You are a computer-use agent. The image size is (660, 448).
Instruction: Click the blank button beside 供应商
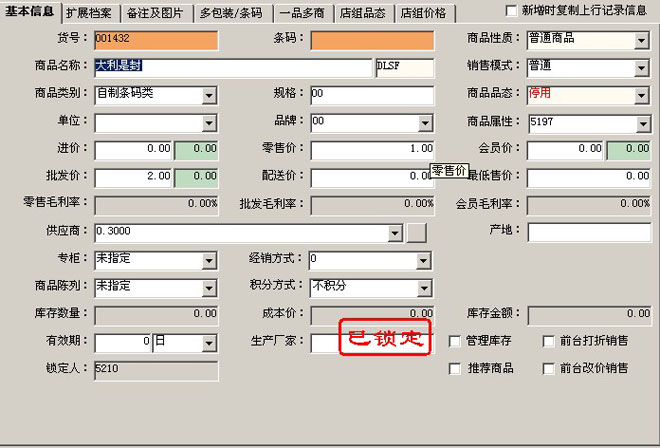(417, 233)
